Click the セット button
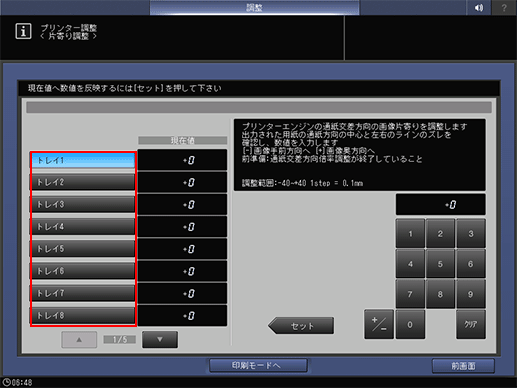517x388 pixels. coord(301,326)
